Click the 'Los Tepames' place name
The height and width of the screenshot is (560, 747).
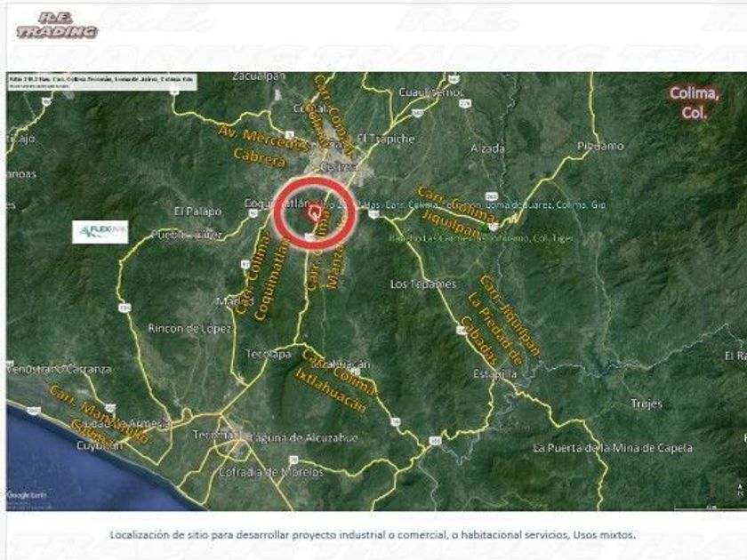pyautogui.click(x=423, y=284)
